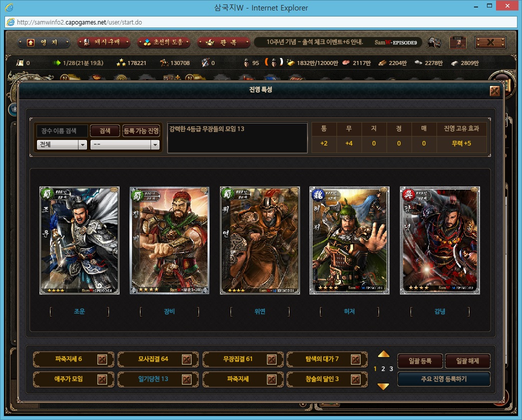Click the stars icon beside 178221
522x420 pixels.
121,62
